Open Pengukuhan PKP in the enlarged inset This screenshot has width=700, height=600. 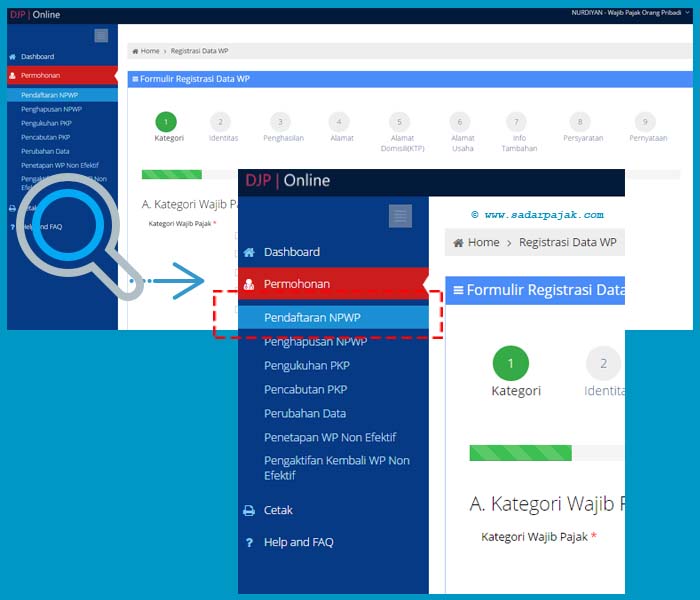(x=307, y=366)
